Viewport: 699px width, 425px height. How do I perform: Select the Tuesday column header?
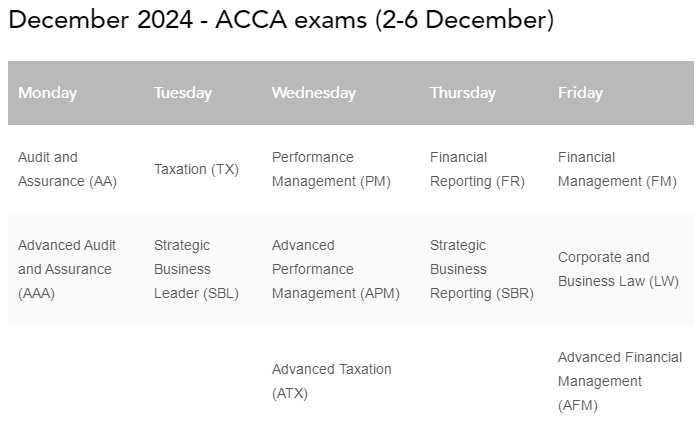click(x=183, y=93)
